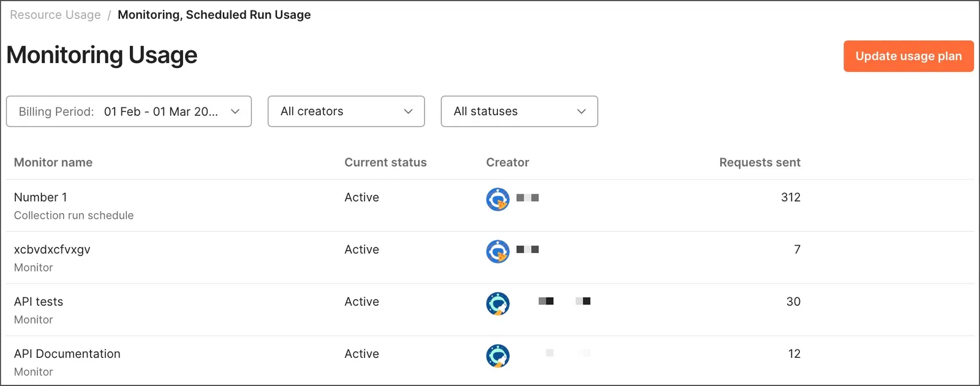Click the 30 requests sent value
Viewport: 980px width, 386px height.
(x=793, y=301)
